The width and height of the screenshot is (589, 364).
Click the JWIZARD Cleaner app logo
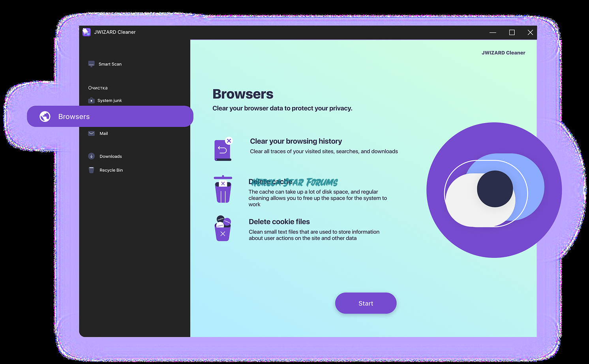point(86,32)
